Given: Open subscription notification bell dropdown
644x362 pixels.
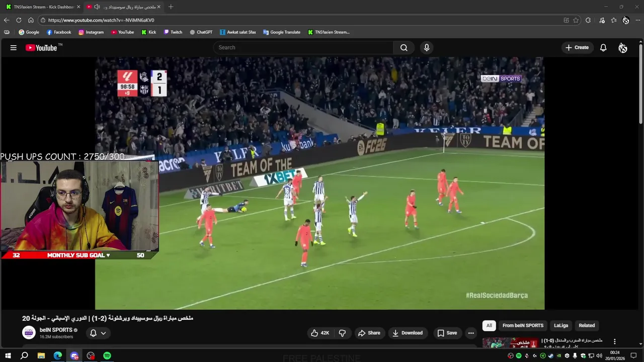Looking at the screenshot, I should (x=98, y=333).
